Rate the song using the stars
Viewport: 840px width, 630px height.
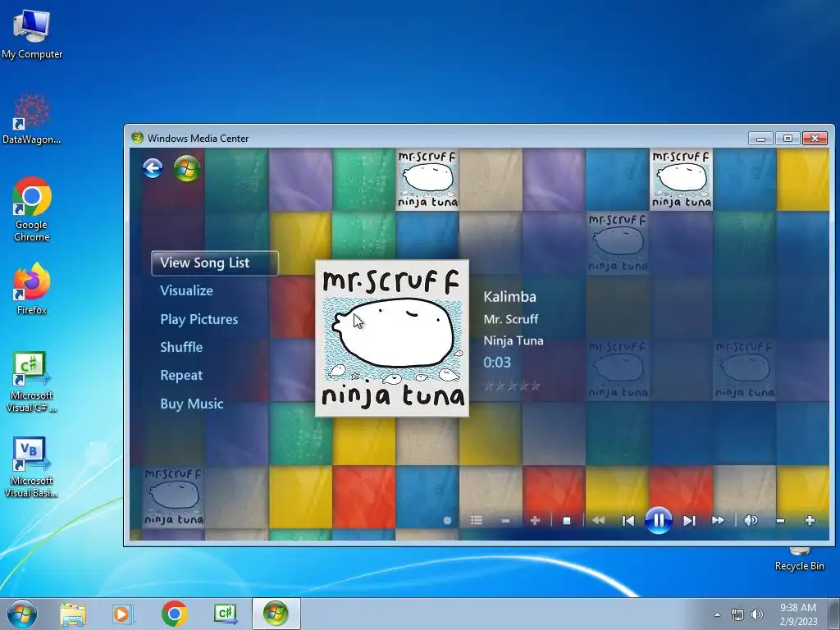pos(512,386)
